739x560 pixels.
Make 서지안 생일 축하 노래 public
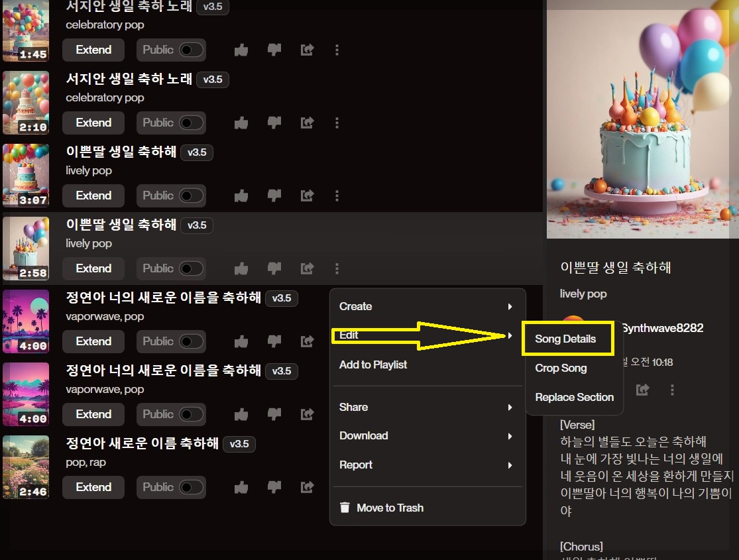point(171,50)
